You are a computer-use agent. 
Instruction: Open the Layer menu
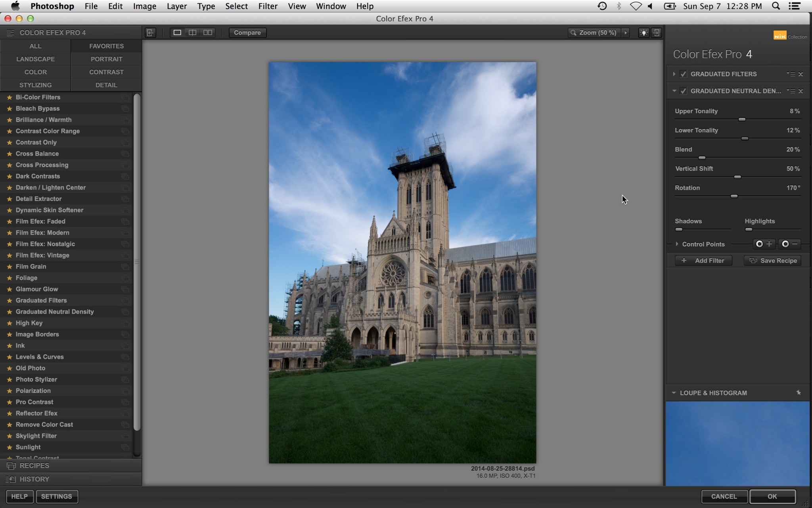(x=177, y=6)
